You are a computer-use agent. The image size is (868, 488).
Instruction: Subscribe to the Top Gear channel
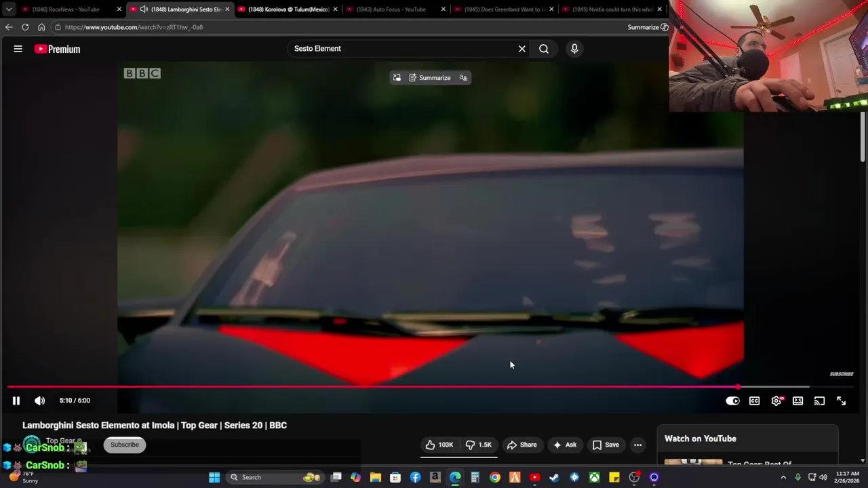125,445
